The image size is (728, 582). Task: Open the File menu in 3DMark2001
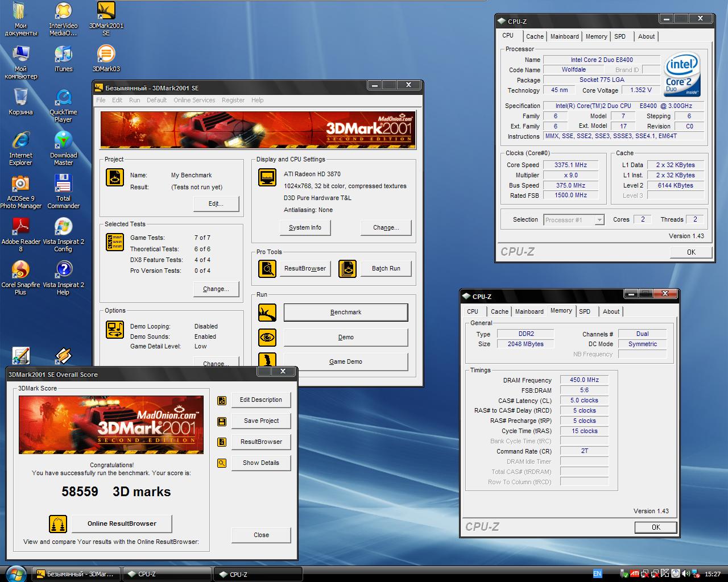click(101, 100)
